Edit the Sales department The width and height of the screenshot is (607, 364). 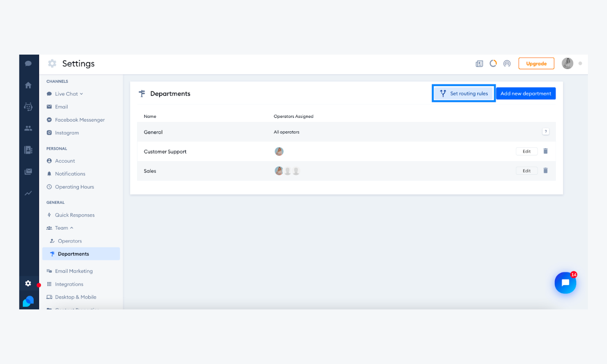527,171
